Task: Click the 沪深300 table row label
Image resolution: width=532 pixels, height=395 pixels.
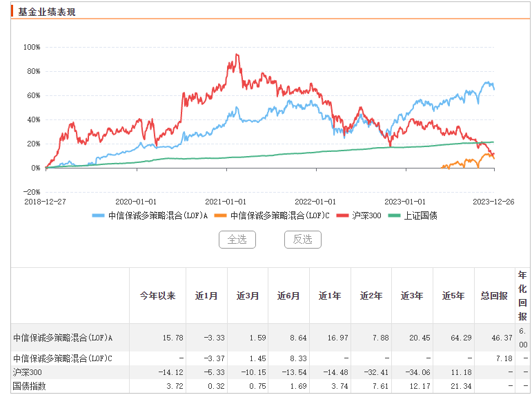Action: tap(28, 373)
